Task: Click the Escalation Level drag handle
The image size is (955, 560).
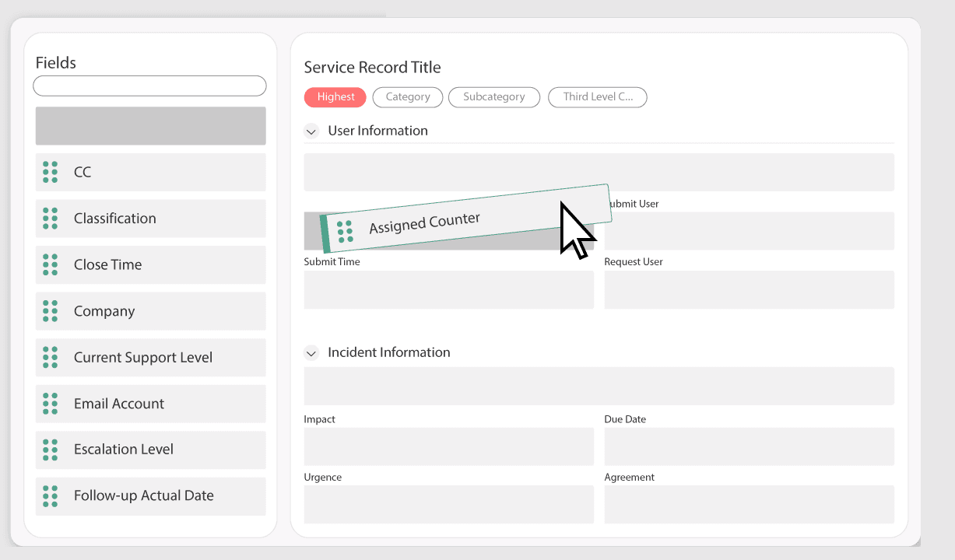Action: point(51,450)
